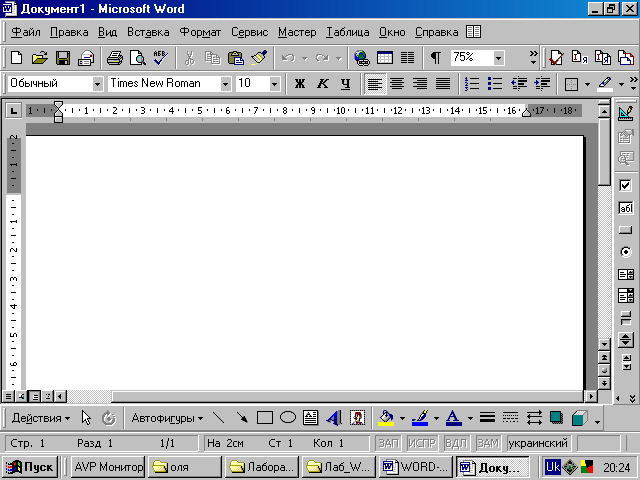Open the Таблица menu
The height and width of the screenshot is (480, 640).
347,32
